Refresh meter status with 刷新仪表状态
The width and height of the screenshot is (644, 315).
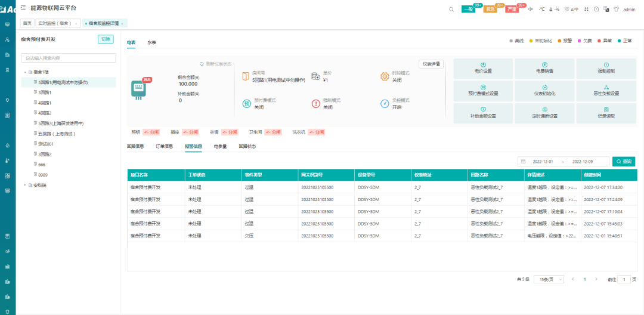click(216, 64)
